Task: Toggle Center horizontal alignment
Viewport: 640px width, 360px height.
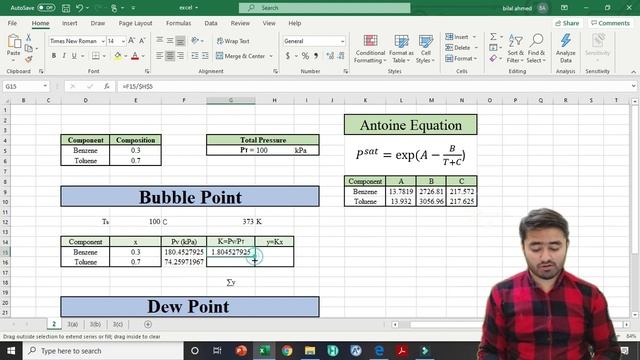Action: tap(170, 56)
